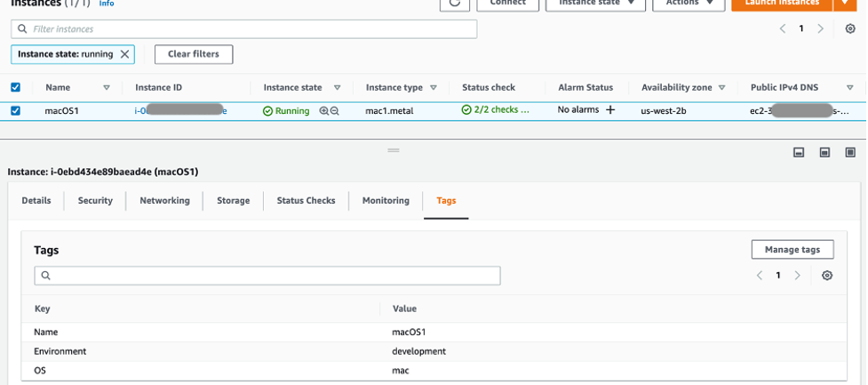
Task: Go to next page of tags
Action: pos(797,276)
